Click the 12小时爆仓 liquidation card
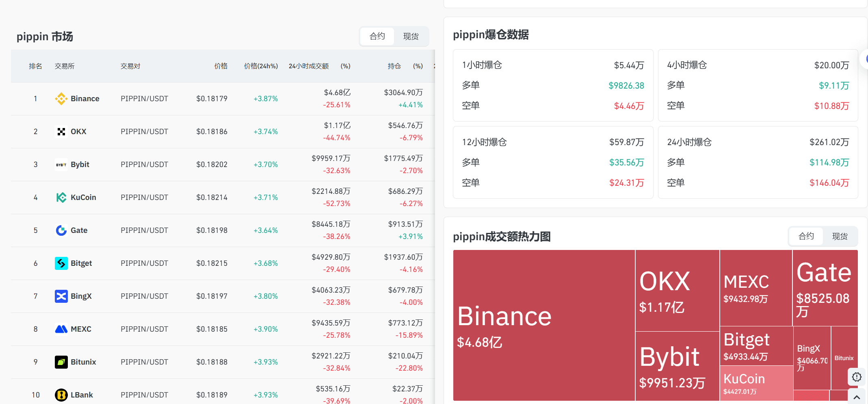 click(x=553, y=162)
